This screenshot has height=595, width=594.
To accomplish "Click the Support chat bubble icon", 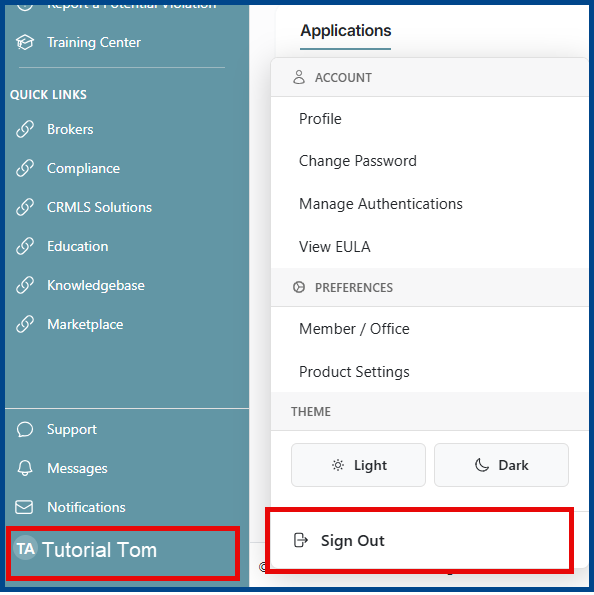I will (x=25, y=429).
